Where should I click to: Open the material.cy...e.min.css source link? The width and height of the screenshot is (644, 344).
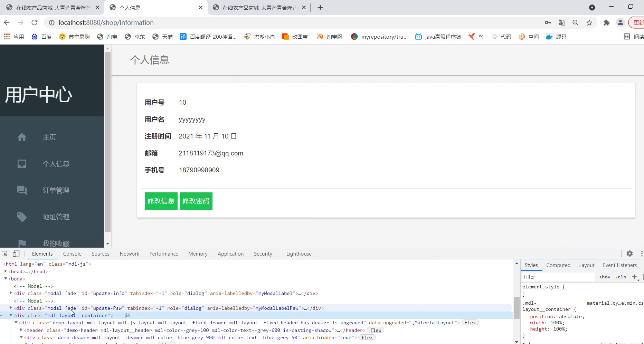pyautogui.click(x=615, y=303)
